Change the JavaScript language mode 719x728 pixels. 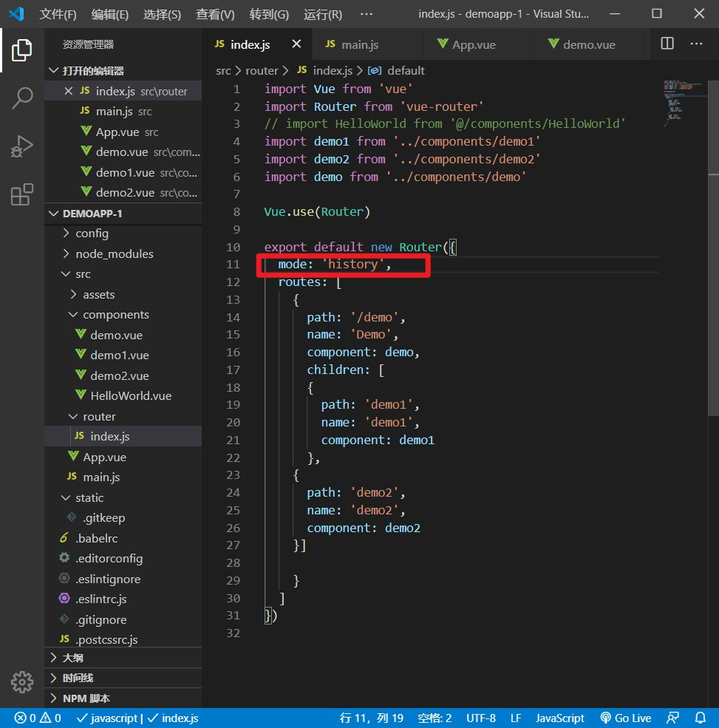559,718
